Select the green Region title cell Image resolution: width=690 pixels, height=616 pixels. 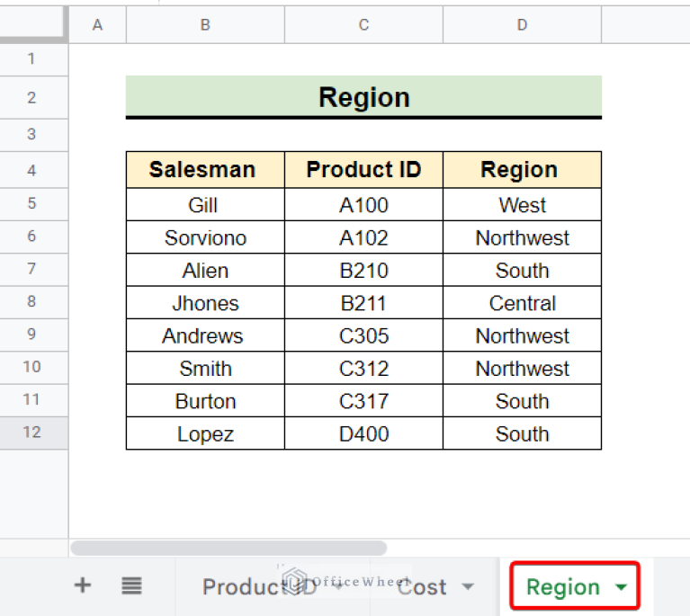(x=363, y=96)
